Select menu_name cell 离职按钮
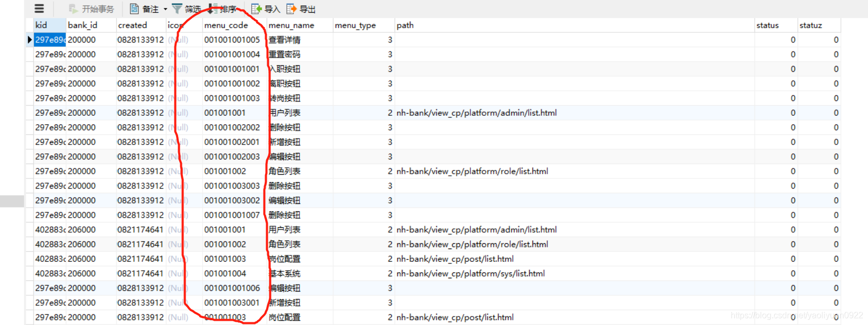868x325 pixels. (x=299, y=83)
